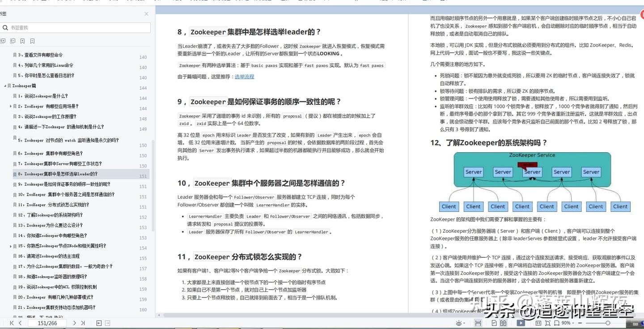Click the zoom slider handle
Viewport: 644px width, 329px height.
(x=608, y=323)
